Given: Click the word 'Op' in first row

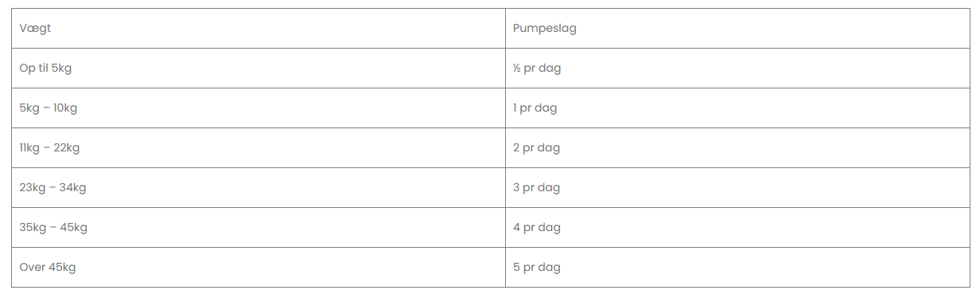Looking at the screenshot, I should point(27,69).
